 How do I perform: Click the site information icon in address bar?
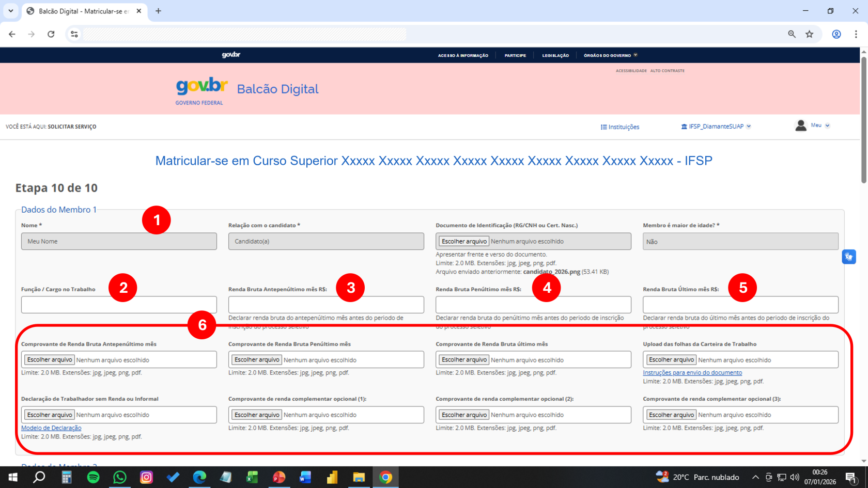click(74, 34)
